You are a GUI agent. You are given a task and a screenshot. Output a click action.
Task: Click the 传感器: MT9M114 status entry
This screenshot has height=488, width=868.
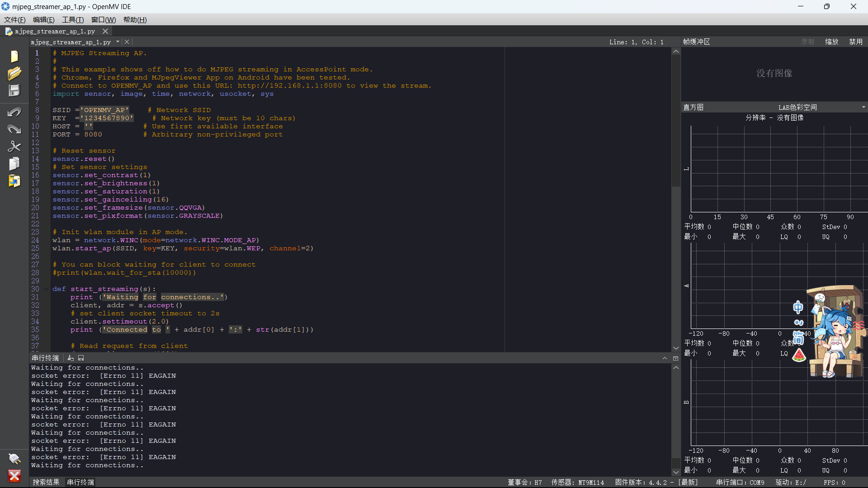click(x=577, y=483)
